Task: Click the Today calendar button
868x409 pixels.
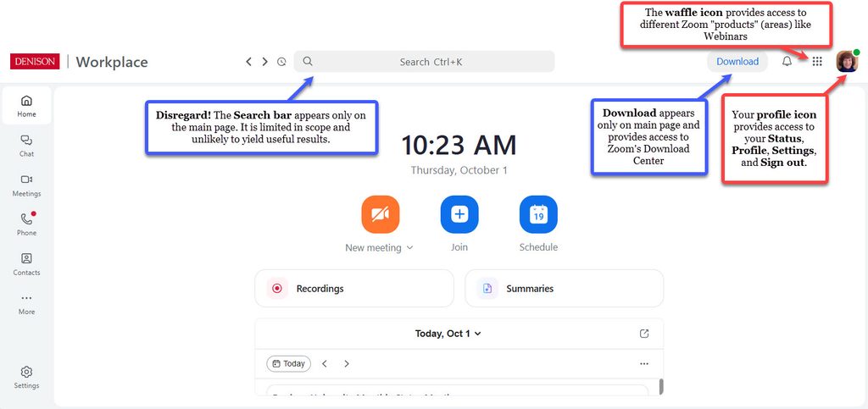Action: [288, 363]
